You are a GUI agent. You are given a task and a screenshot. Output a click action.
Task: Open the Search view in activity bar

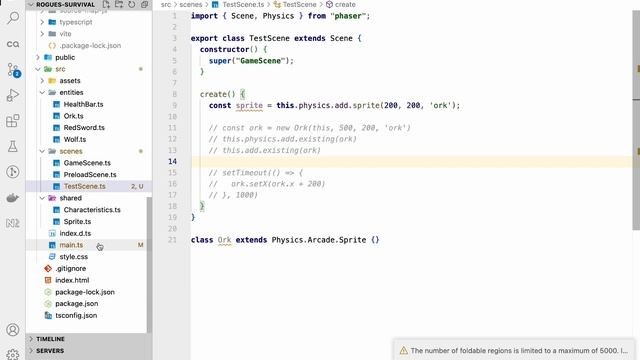13,18
